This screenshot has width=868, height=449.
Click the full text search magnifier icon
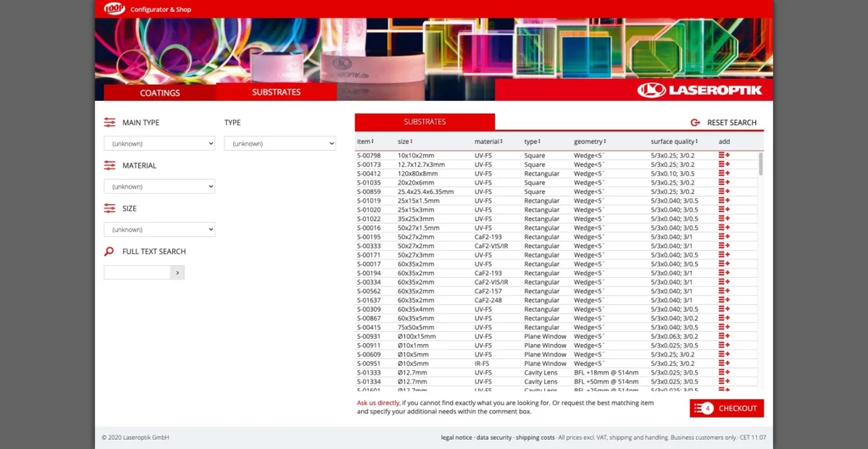click(x=109, y=252)
